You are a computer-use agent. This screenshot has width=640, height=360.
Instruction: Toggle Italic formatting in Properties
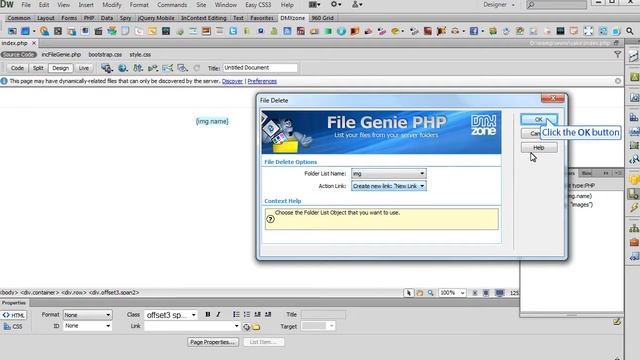click(x=218, y=314)
